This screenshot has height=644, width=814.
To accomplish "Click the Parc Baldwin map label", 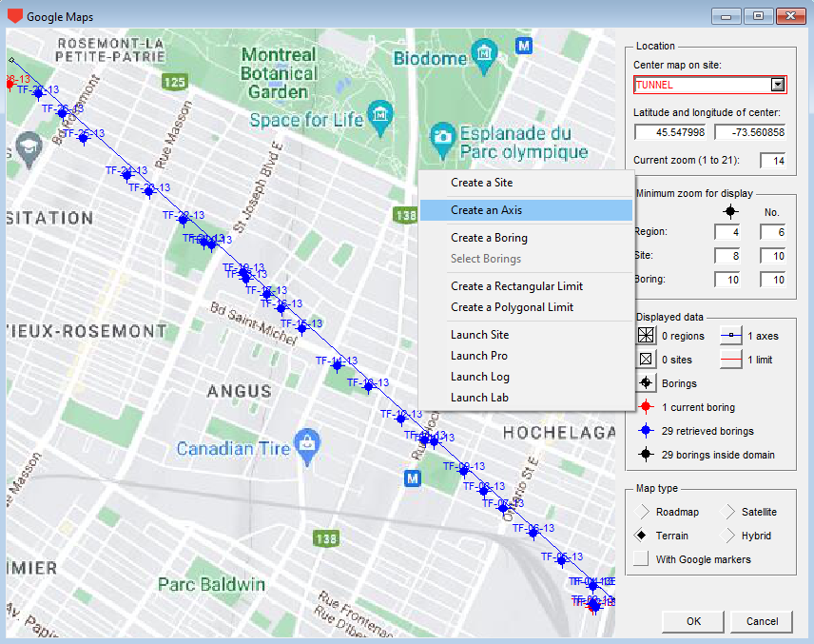I will click(x=211, y=585).
